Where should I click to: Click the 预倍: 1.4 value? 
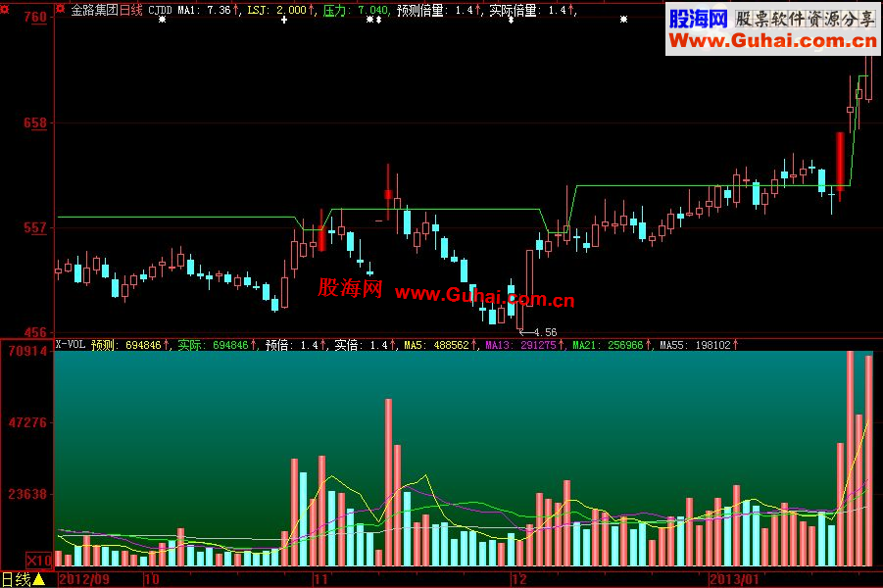pos(296,345)
